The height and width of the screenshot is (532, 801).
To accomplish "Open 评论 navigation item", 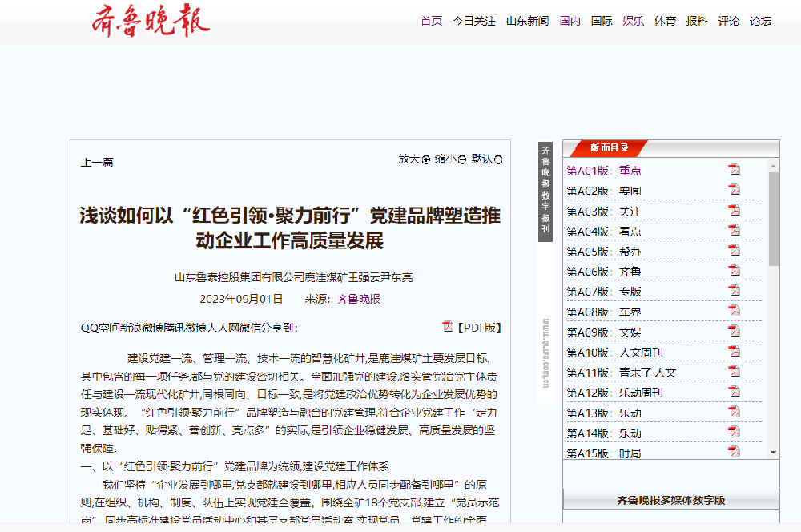I will tap(728, 21).
